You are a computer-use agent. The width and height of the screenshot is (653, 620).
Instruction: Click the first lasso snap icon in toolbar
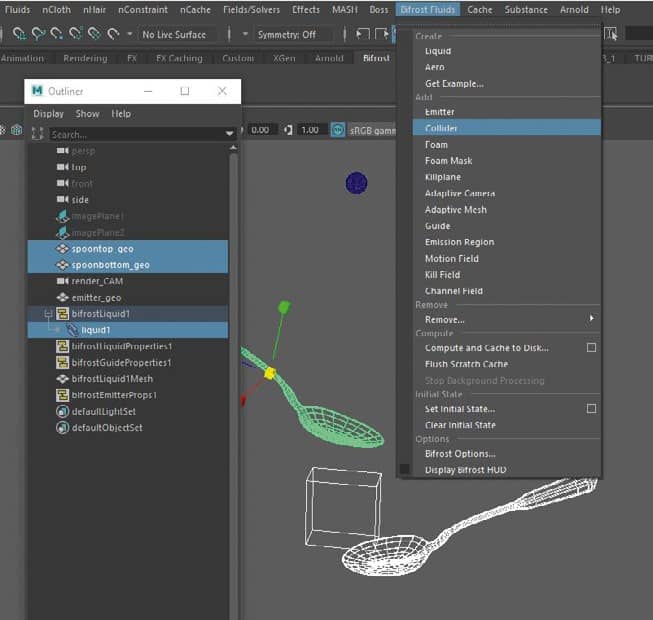(18, 33)
